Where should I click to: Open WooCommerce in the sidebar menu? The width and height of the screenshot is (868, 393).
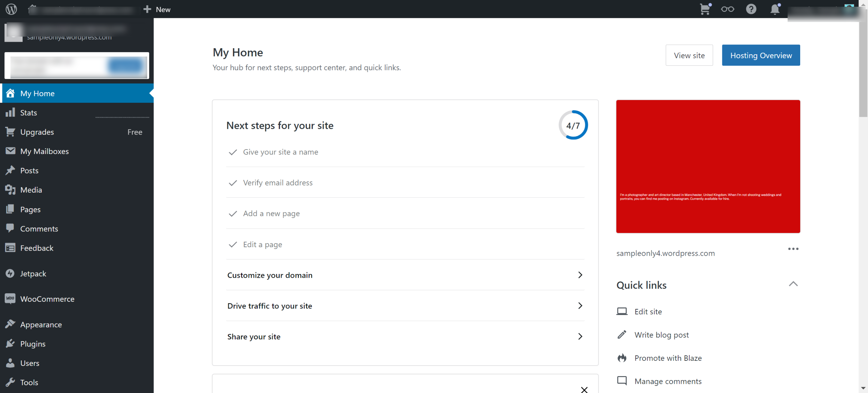tap(47, 299)
